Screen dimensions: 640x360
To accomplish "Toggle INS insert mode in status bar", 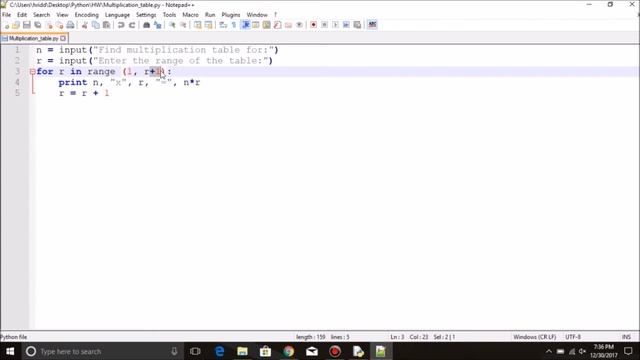I will [626, 337].
